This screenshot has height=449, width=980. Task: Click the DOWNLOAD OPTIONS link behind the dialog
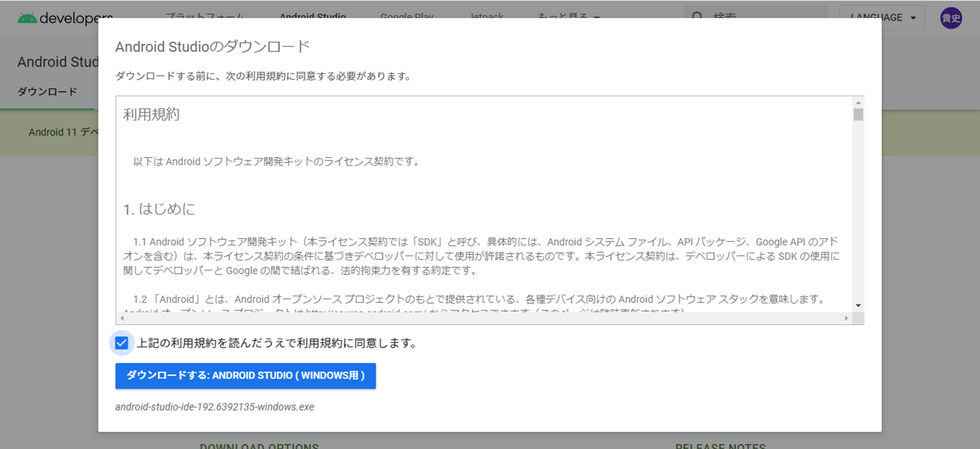pyautogui.click(x=259, y=445)
